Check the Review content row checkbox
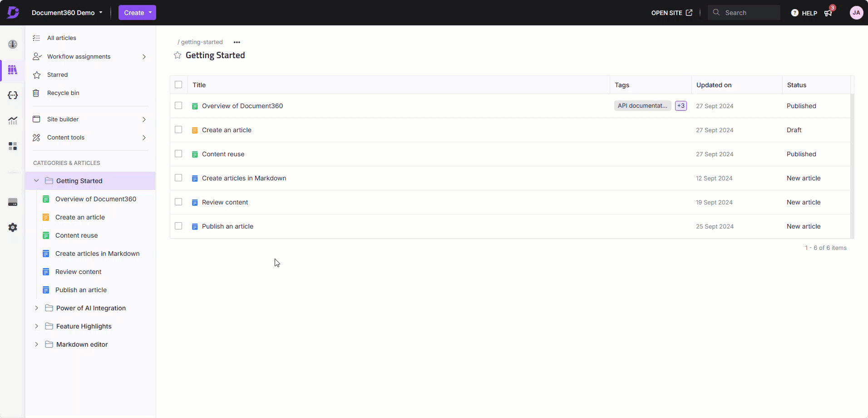This screenshot has width=868, height=418. coord(178,202)
